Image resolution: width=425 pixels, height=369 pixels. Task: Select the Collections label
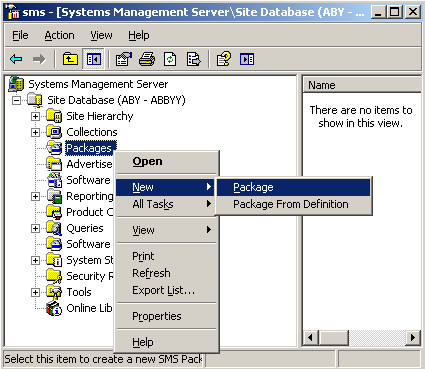(92, 132)
